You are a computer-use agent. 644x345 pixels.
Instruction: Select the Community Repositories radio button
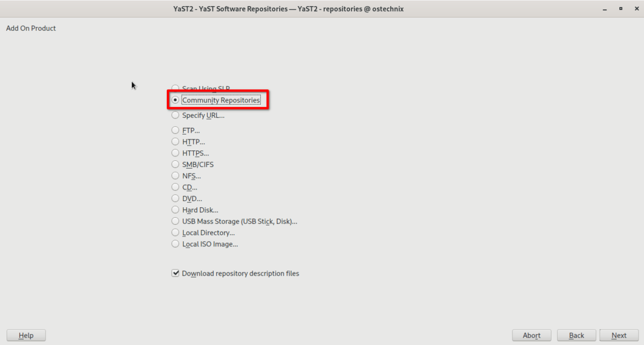[x=176, y=100]
